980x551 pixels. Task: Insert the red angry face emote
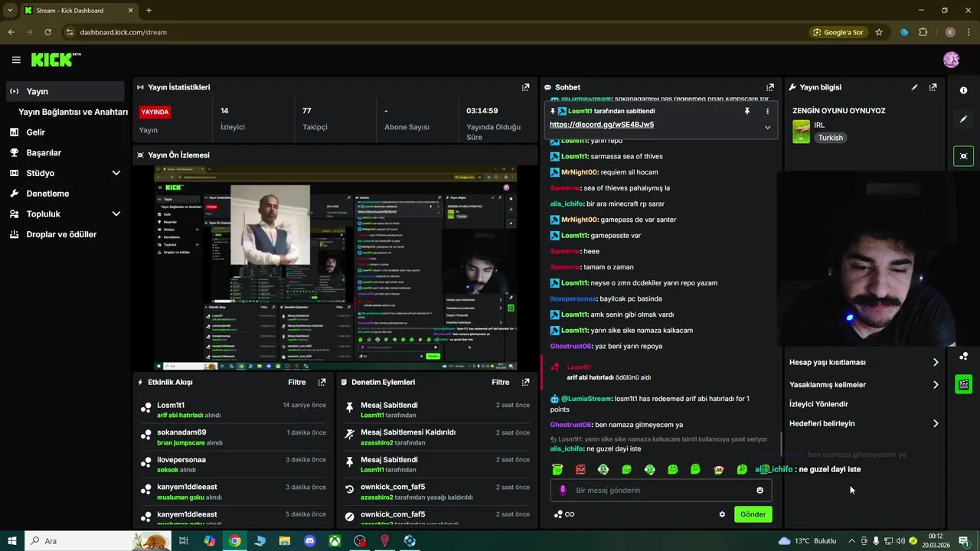click(580, 469)
